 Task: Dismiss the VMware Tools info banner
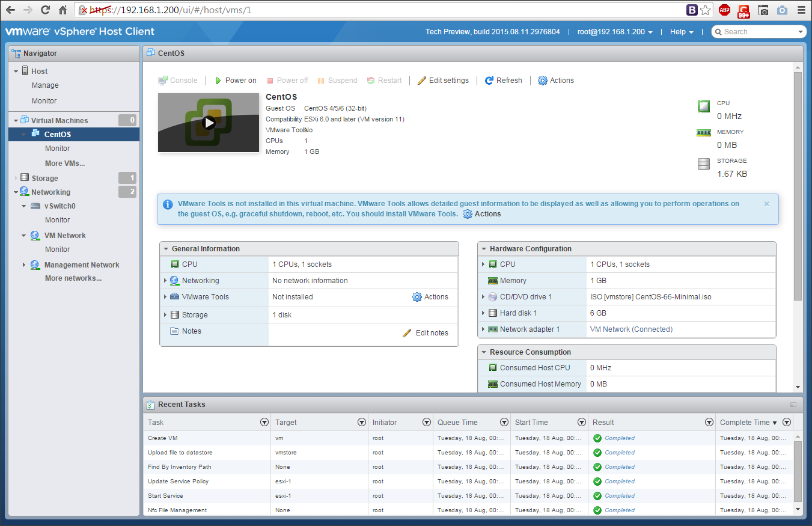766,204
